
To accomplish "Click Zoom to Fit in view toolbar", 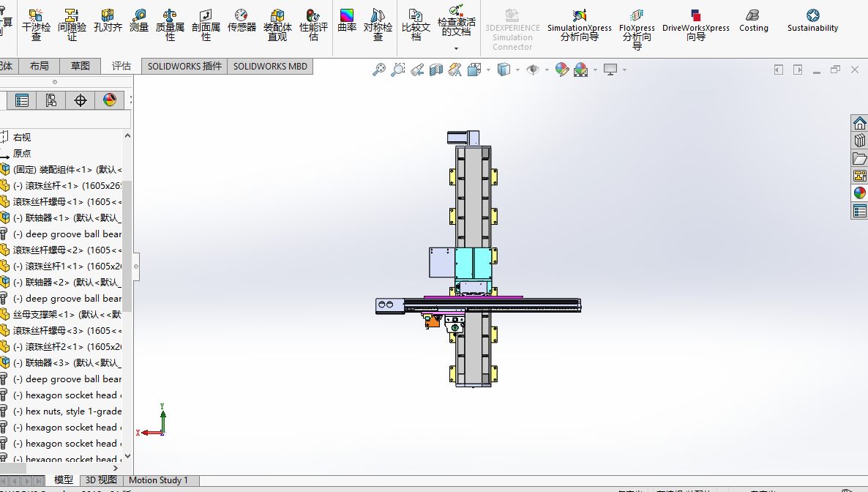I will (x=379, y=70).
